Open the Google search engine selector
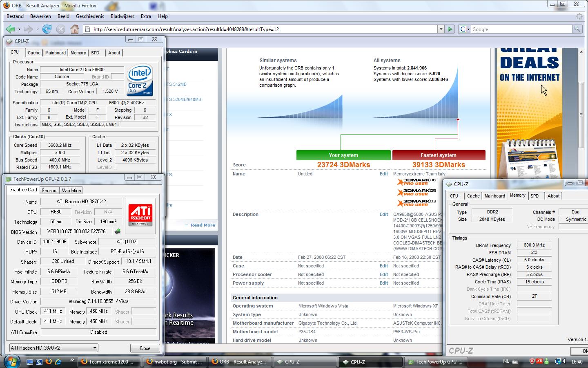This screenshot has width=588, height=368. tap(464, 29)
